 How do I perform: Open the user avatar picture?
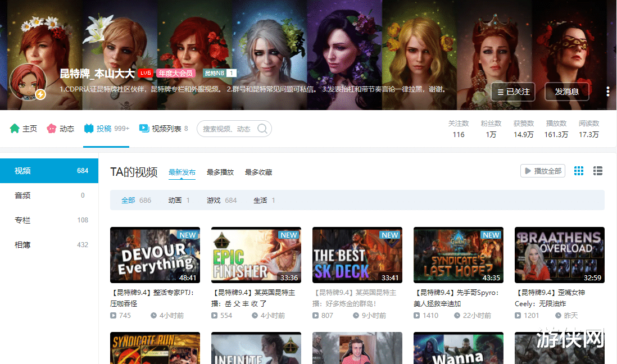point(28,81)
